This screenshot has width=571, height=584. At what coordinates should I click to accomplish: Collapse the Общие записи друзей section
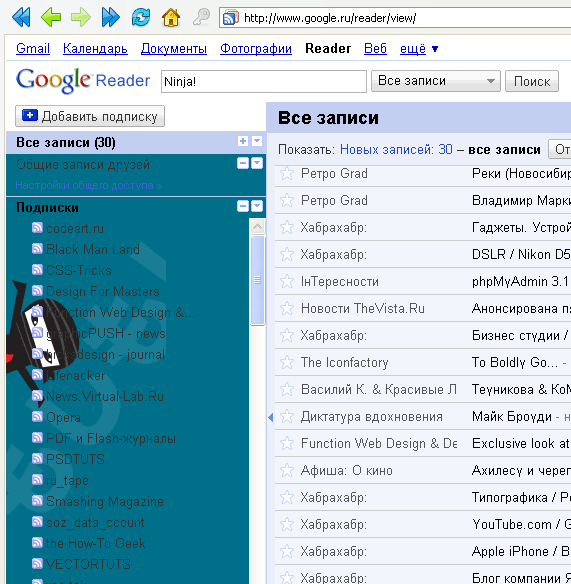(x=243, y=163)
